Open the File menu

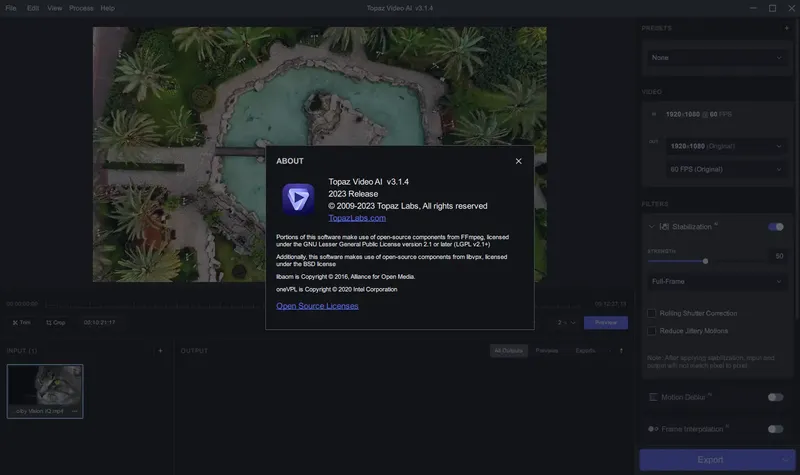(11, 8)
